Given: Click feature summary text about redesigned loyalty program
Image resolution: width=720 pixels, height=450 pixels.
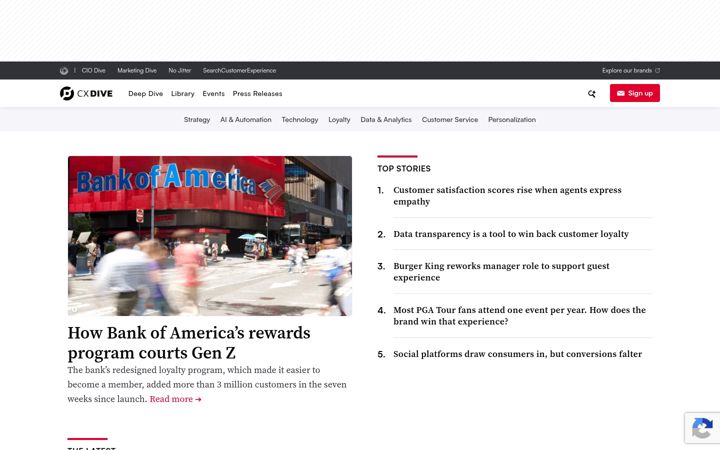Looking at the screenshot, I should point(207,384).
